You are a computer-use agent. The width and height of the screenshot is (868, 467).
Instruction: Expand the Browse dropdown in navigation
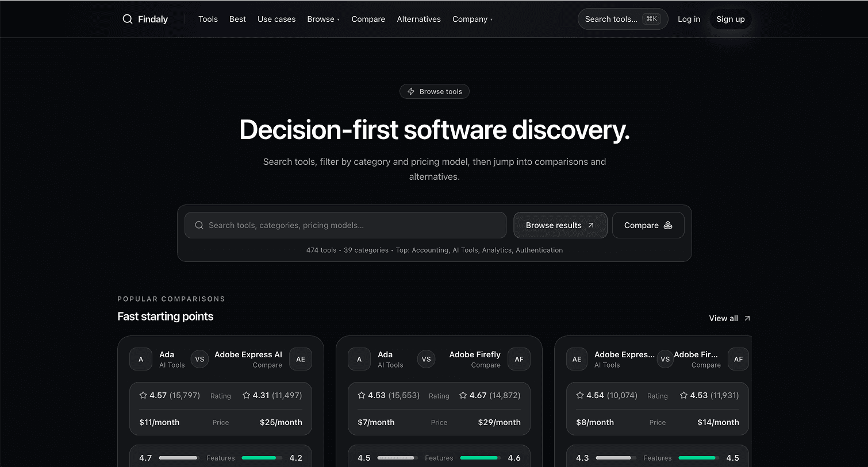(323, 19)
